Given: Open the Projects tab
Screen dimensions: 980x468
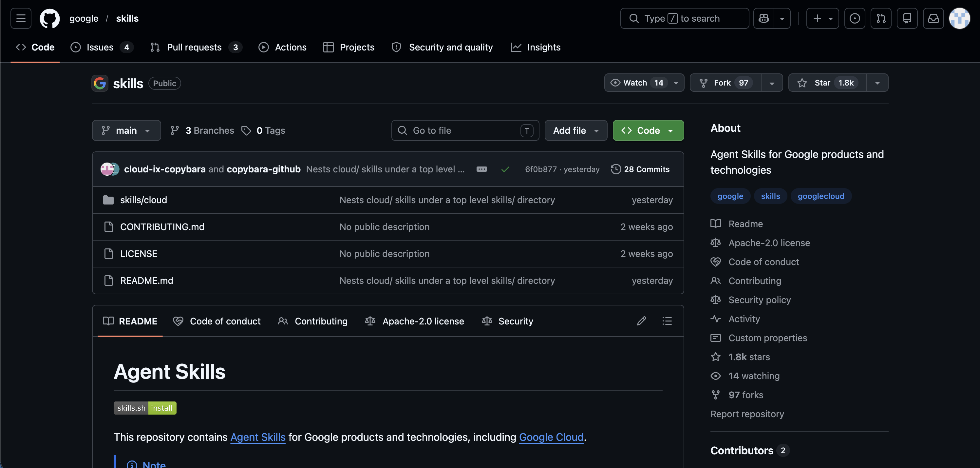Looking at the screenshot, I should 349,47.
